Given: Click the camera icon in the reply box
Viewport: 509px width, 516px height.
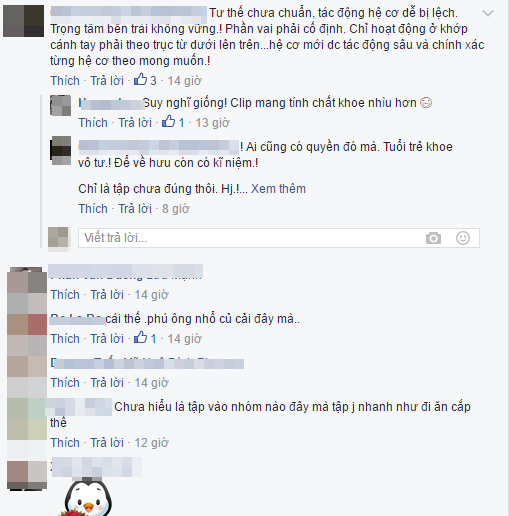Looking at the screenshot, I should (433, 238).
